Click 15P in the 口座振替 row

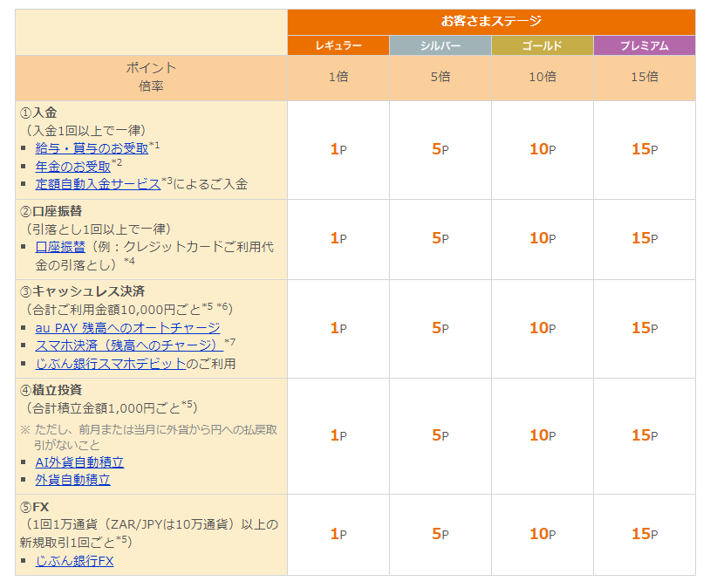pos(645,238)
